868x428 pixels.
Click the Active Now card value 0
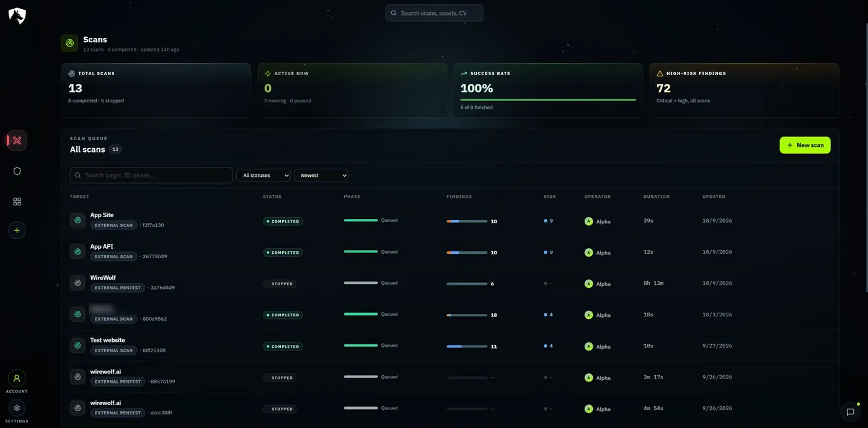pyautogui.click(x=268, y=88)
